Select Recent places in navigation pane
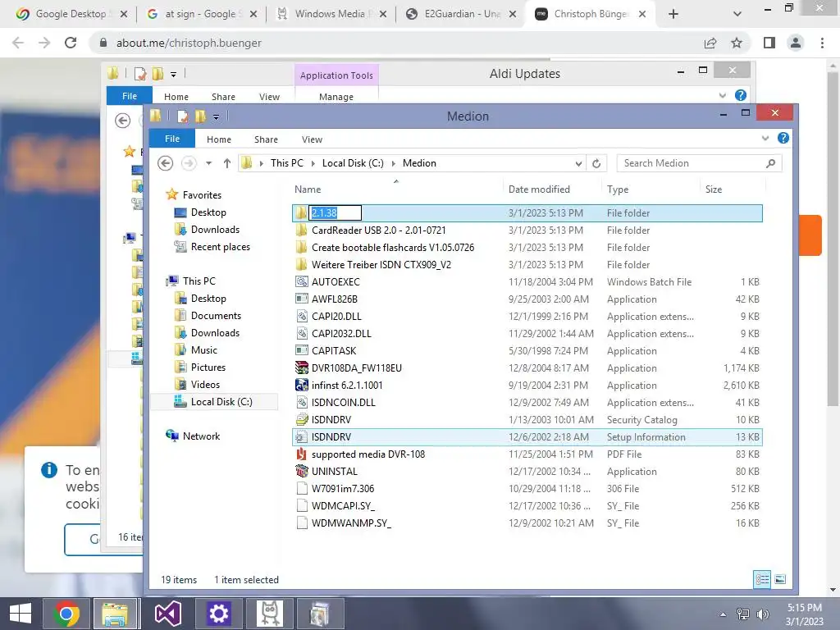The height and width of the screenshot is (630, 840). [220, 247]
